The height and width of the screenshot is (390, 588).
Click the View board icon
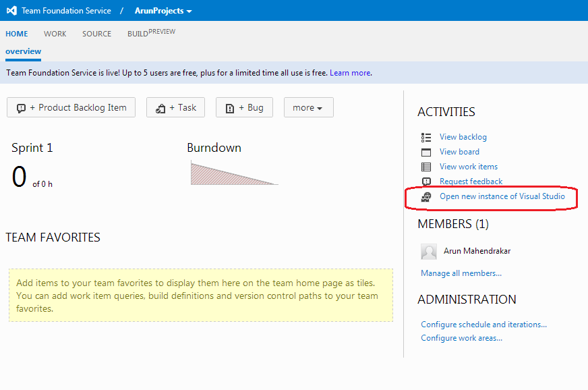tap(426, 152)
